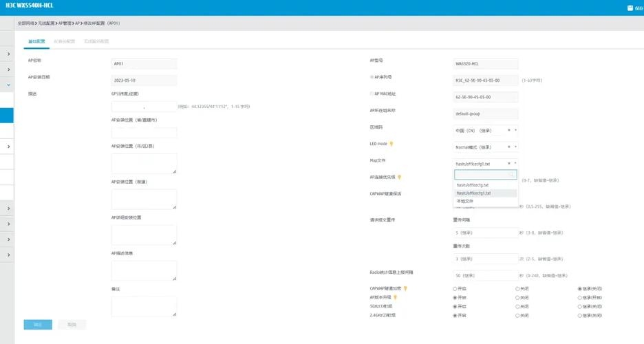Viewport: 644px width, 344px height.
Task: Click the Map file dropdown search box
Action: pos(486,175)
